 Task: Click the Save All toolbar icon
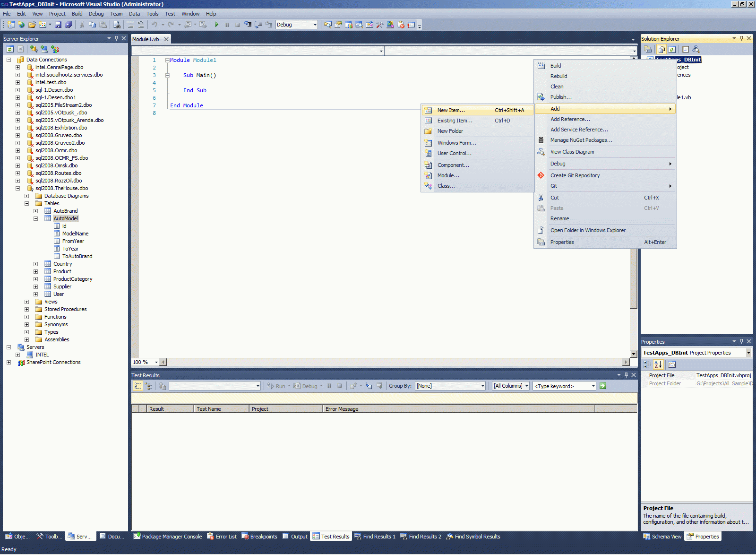pyautogui.click(x=69, y=25)
